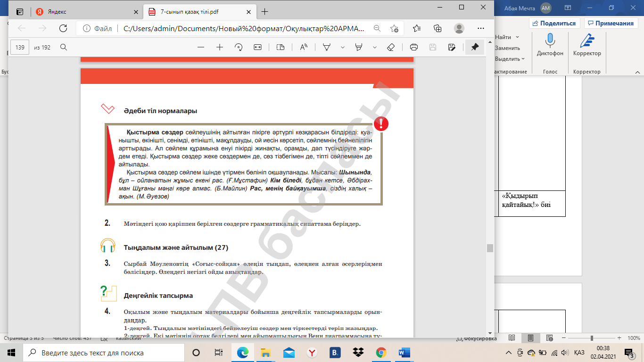644x362 pixels.
Task: Show hidden system tray icons
Action: click(x=509, y=353)
